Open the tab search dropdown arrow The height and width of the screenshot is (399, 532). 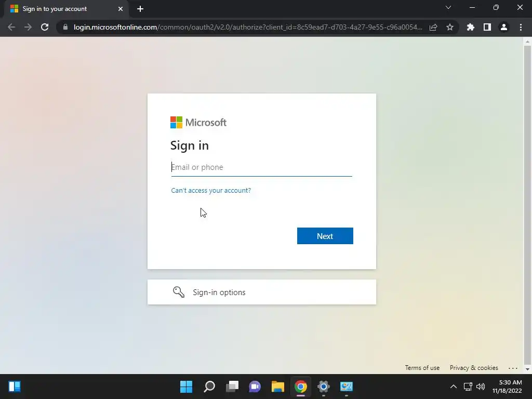(448, 7)
